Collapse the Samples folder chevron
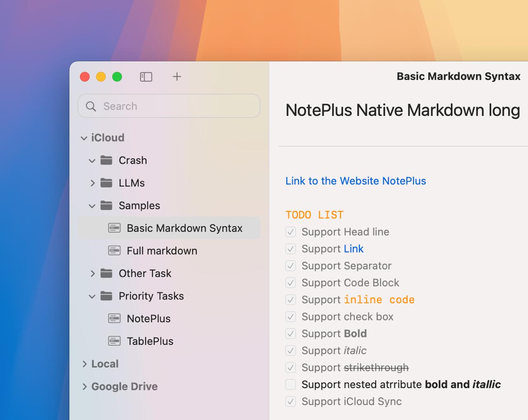This screenshot has width=528, height=420. coord(92,206)
